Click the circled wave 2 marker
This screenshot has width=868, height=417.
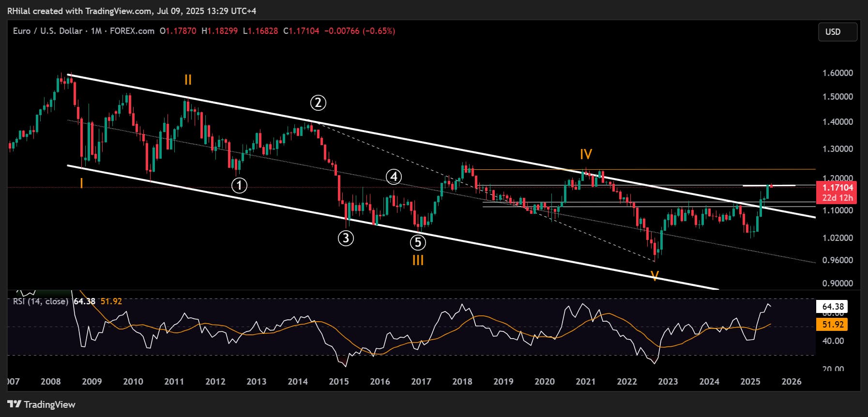(318, 103)
